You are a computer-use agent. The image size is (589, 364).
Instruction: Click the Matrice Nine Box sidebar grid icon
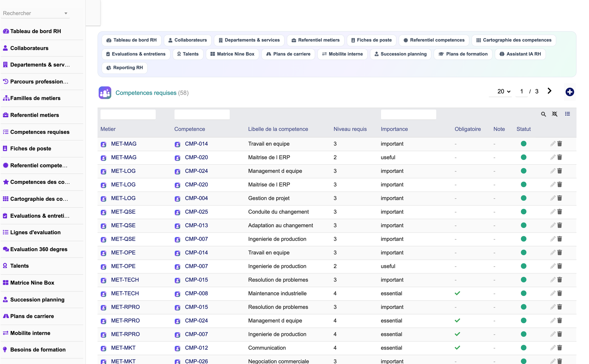point(5,283)
